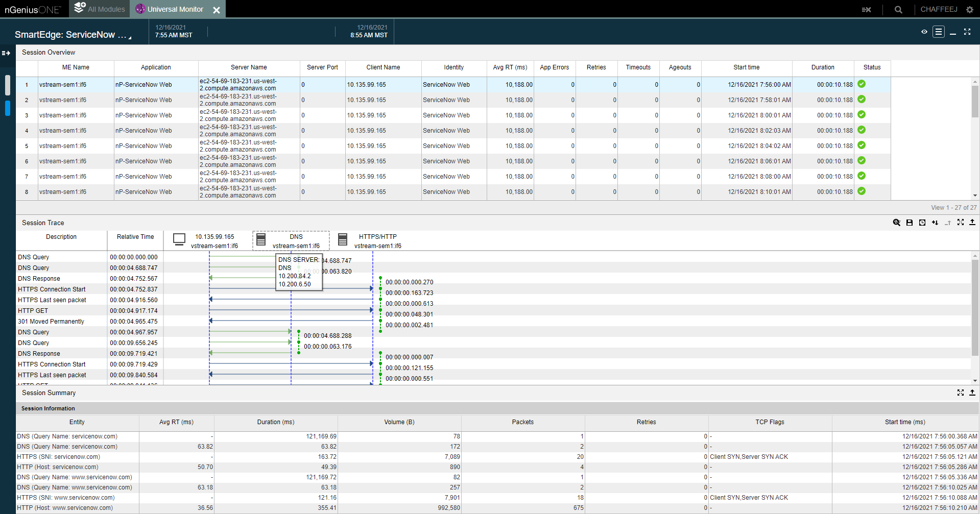Switch to the All Modules tab
The image size is (980, 514).
point(100,9)
